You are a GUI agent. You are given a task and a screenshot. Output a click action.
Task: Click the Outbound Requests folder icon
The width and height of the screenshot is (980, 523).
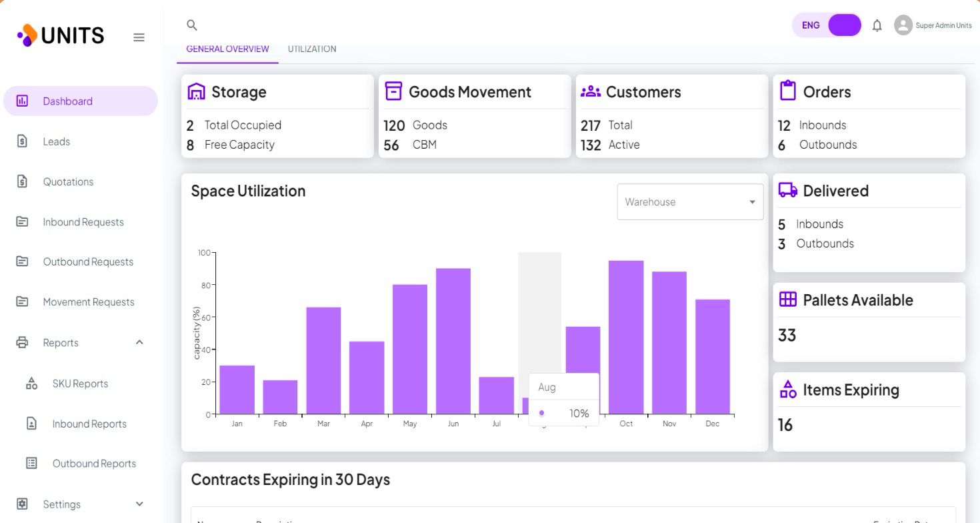click(22, 261)
